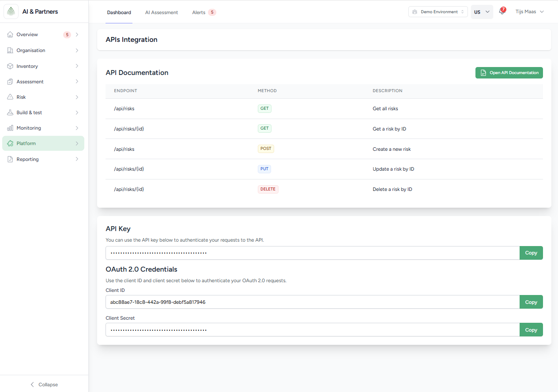
Task: Click the GET badge for Get all risks
Action: (264, 108)
